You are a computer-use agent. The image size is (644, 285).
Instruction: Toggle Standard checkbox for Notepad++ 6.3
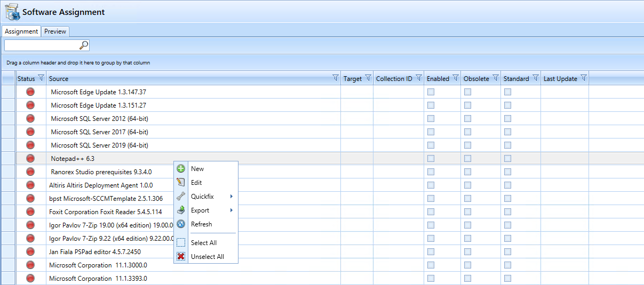coord(507,158)
